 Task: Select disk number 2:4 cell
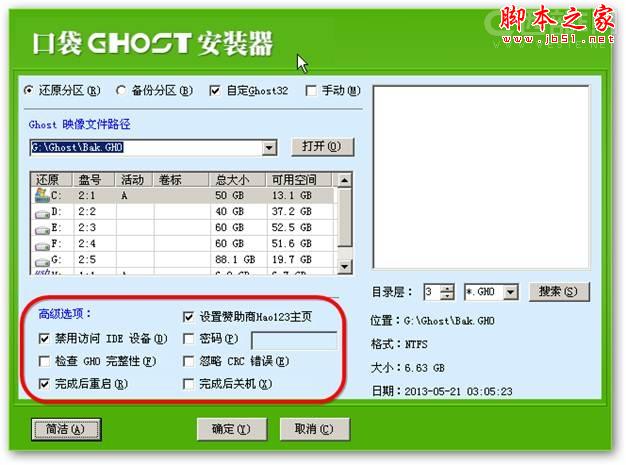[x=87, y=243]
